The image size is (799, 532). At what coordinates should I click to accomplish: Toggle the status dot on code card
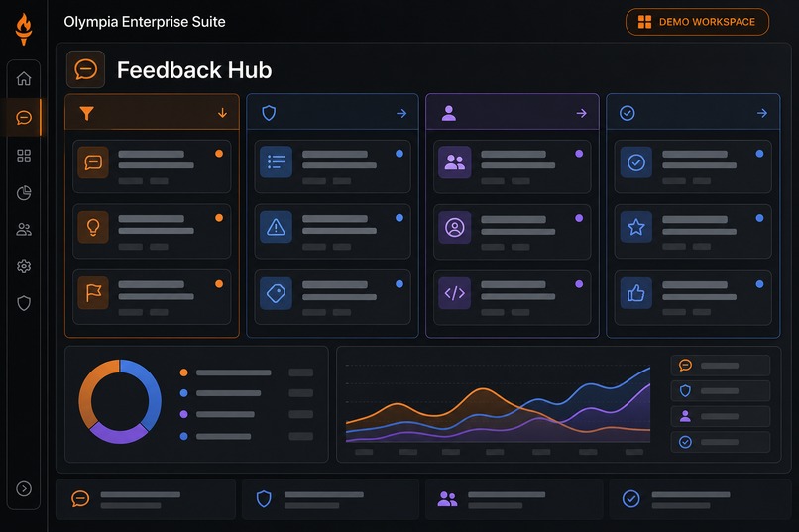click(579, 284)
